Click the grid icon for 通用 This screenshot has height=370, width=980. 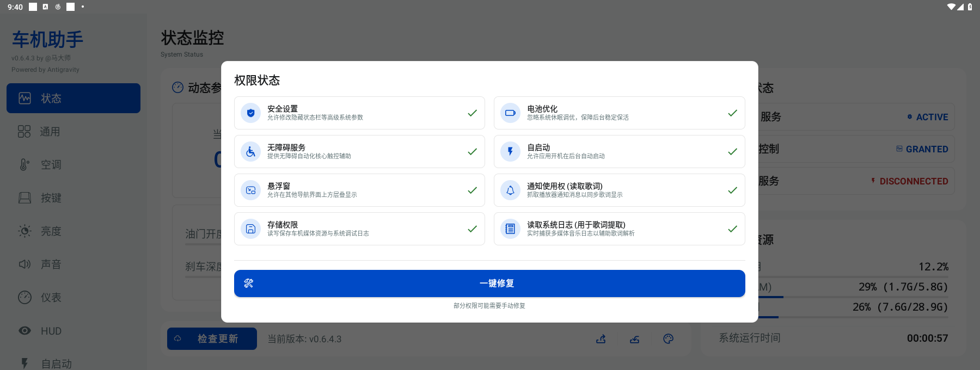click(24, 132)
